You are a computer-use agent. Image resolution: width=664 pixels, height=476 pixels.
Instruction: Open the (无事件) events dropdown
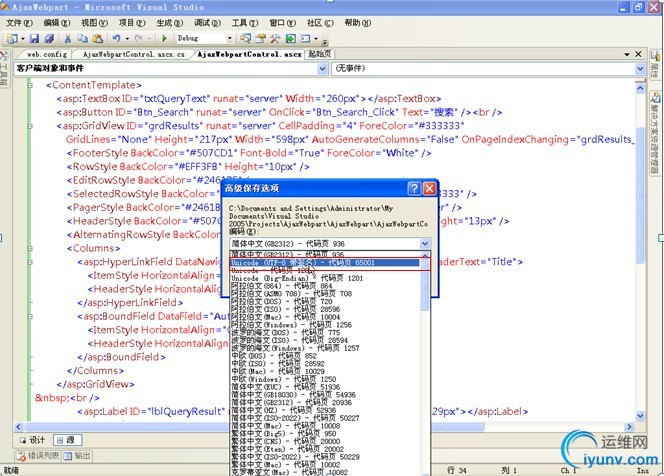pos(639,69)
